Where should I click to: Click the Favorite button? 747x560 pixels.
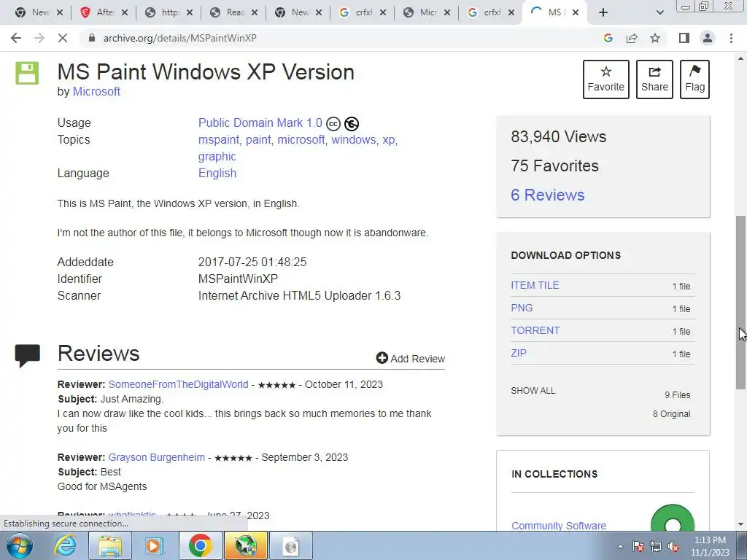coord(606,79)
